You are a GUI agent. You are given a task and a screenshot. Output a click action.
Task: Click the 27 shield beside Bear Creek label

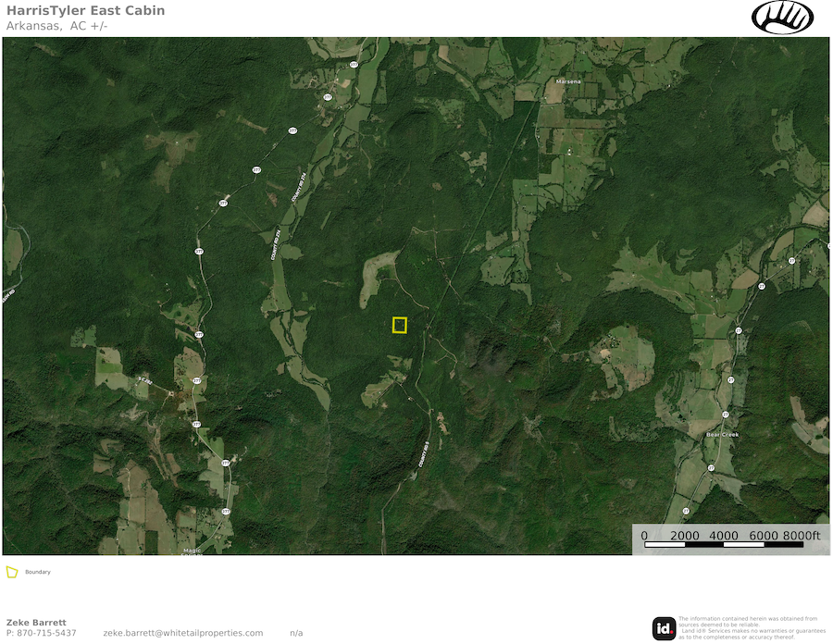(x=725, y=415)
